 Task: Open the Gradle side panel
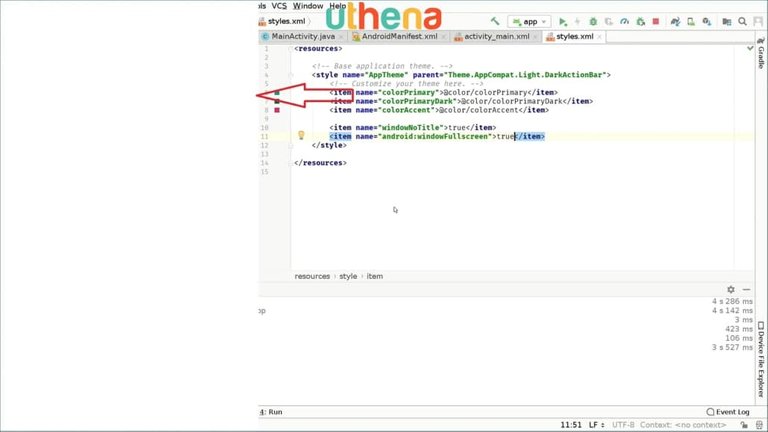coord(761,53)
